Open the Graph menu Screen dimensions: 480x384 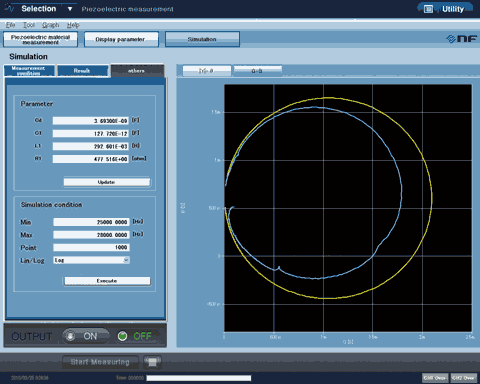(x=51, y=25)
